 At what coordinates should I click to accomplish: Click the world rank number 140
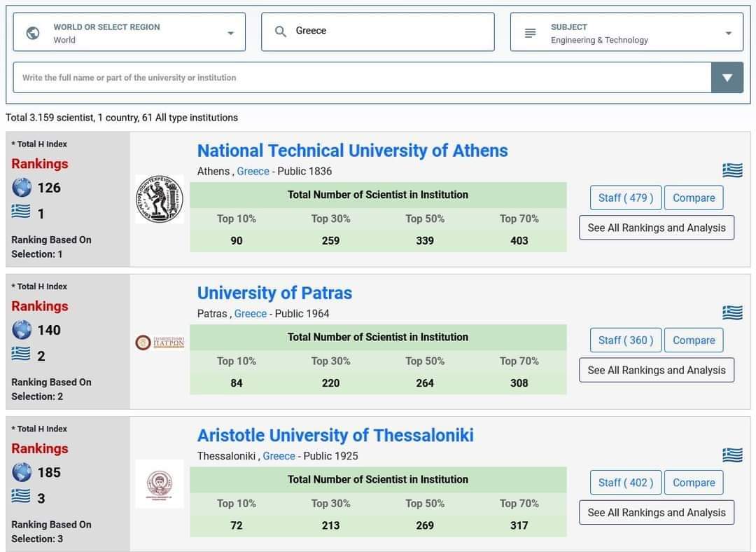[x=49, y=330]
